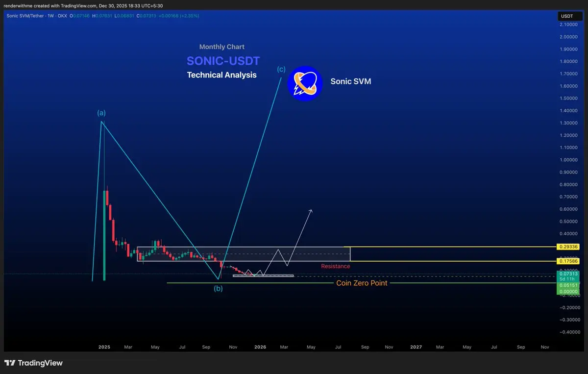The width and height of the screenshot is (588, 374).
Task: Click the low value 0.06831
Action: pos(125,16)
